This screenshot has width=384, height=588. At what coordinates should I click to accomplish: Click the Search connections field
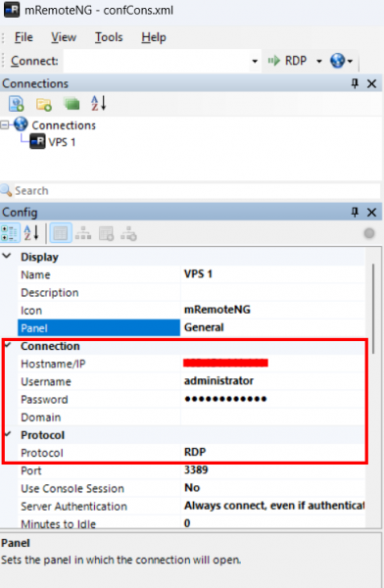[197, 190]
